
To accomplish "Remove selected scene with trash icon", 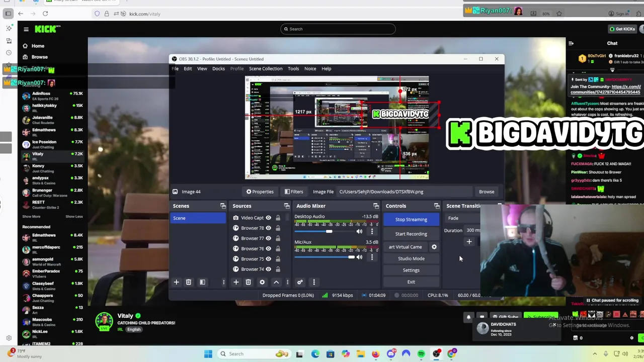I will 189,282.
